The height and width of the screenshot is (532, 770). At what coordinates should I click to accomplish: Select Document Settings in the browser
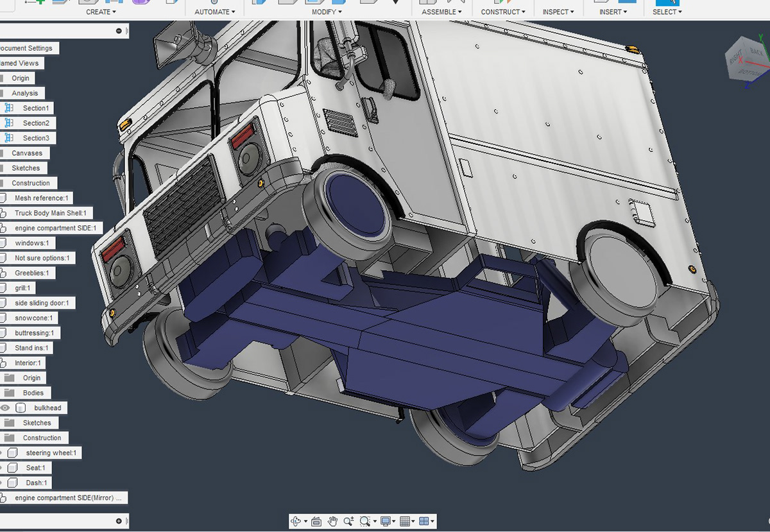click(28, 48)
